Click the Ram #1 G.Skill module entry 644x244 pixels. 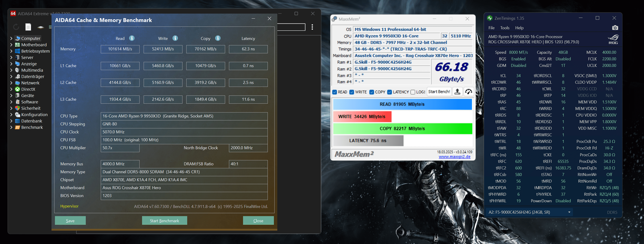[392, 62]
